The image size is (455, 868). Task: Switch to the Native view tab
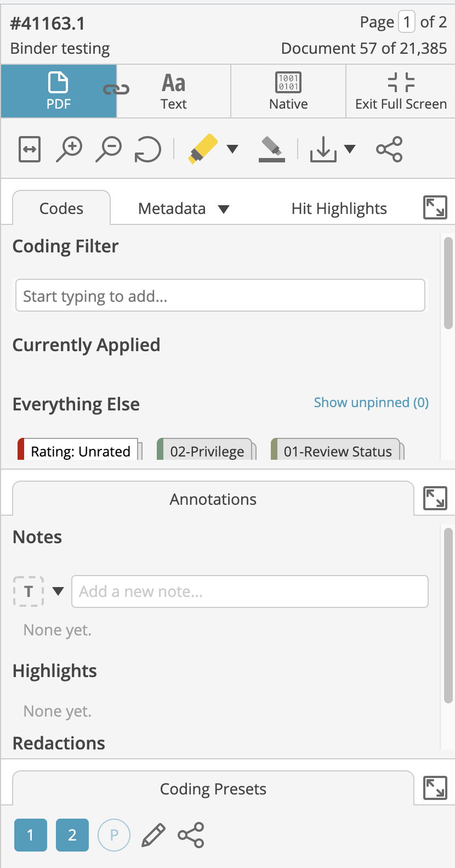(x=288, y=91)
